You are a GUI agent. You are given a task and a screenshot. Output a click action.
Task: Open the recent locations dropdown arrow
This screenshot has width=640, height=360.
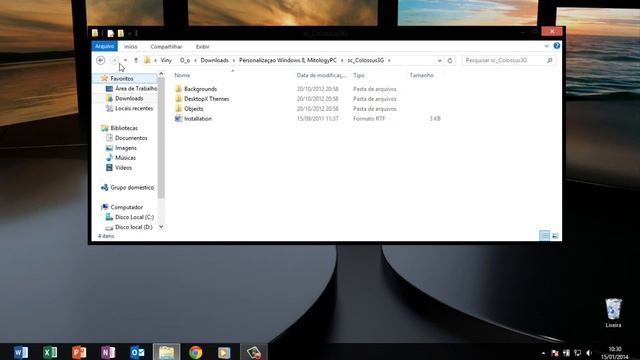(x=125, y=60)
